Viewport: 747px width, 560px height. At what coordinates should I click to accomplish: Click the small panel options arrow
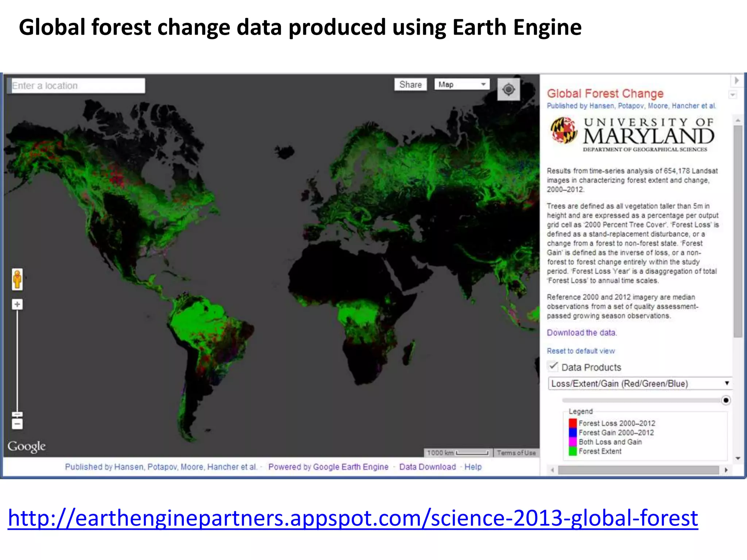(x=732, y=95)
